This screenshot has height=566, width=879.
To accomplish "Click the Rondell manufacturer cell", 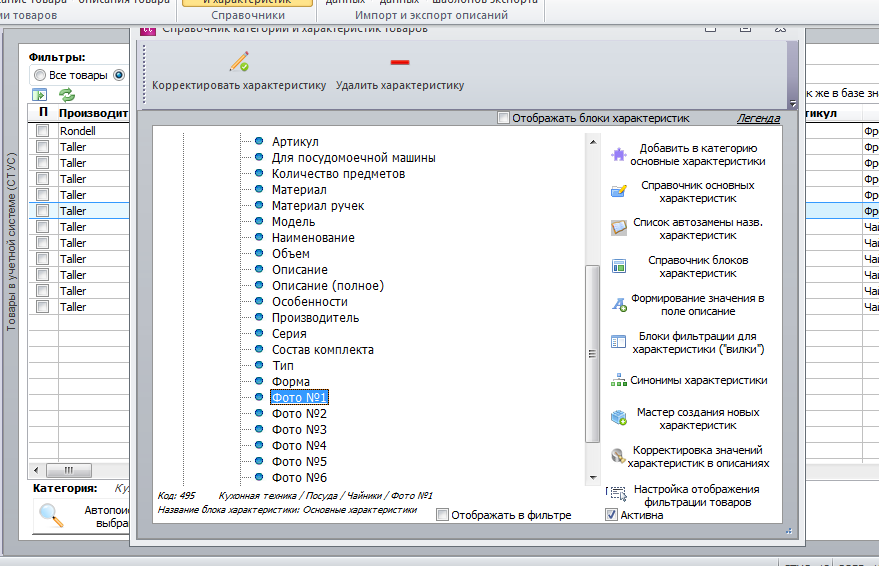I will tap(93, 131).
